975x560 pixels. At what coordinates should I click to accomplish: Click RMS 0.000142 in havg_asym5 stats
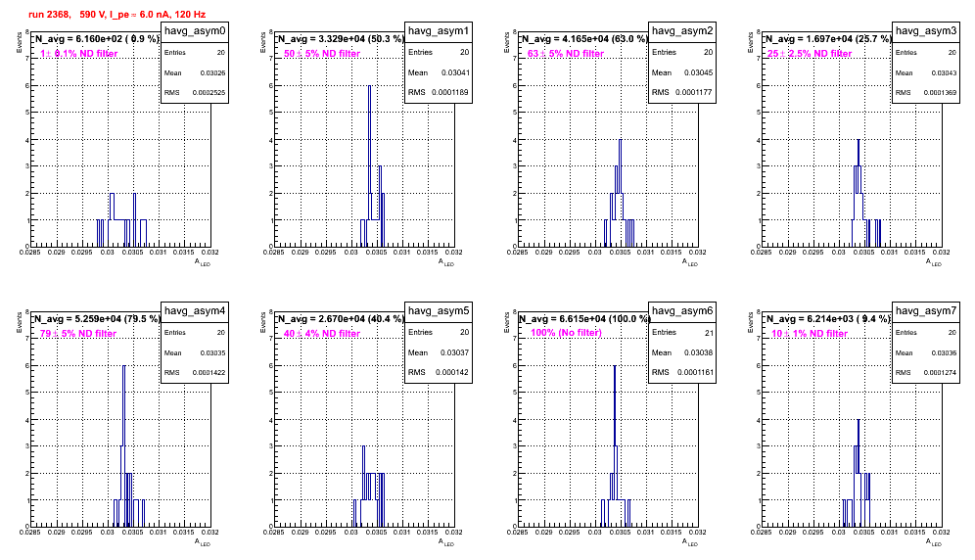point(439,372)
